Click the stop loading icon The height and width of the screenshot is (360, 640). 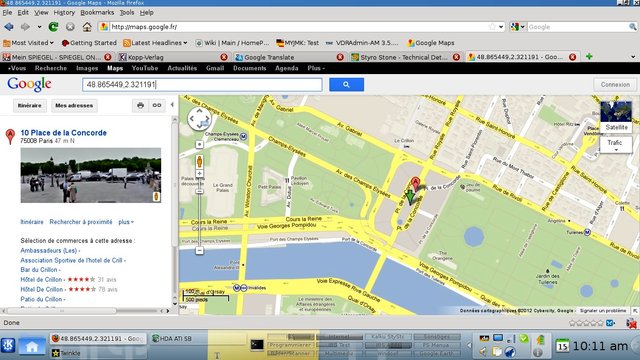coord(70,27)
